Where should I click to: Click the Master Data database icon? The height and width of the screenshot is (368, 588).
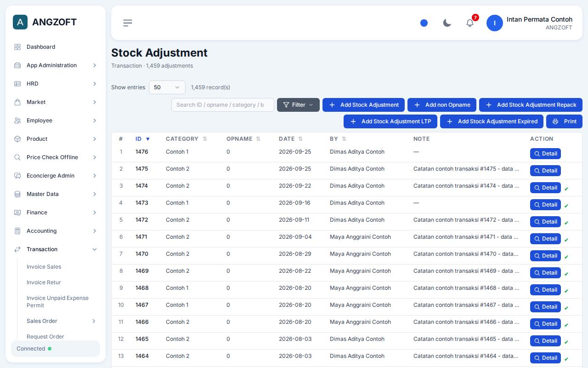(17, 194)
